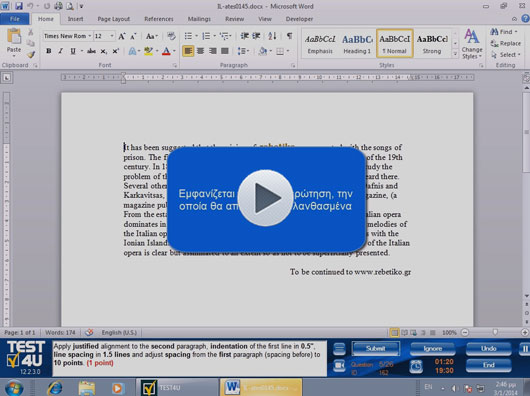Select Center alignment

200,51
